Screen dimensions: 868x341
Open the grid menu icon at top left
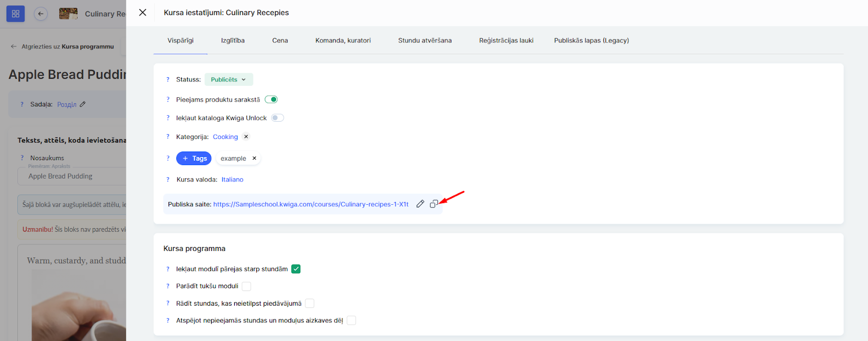16,14
